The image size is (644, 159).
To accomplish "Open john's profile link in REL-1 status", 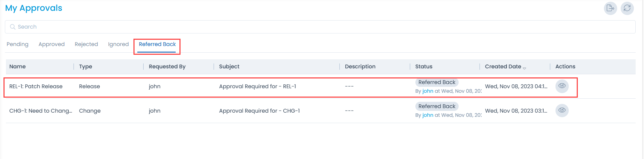I will coord(428,91).
